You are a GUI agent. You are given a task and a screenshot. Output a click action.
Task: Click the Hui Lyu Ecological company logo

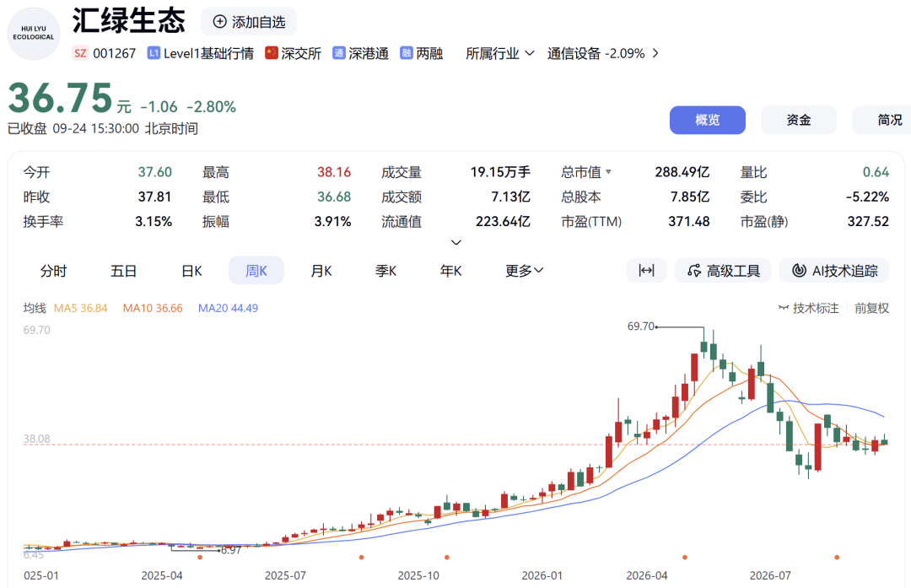[x=34, y=34]
